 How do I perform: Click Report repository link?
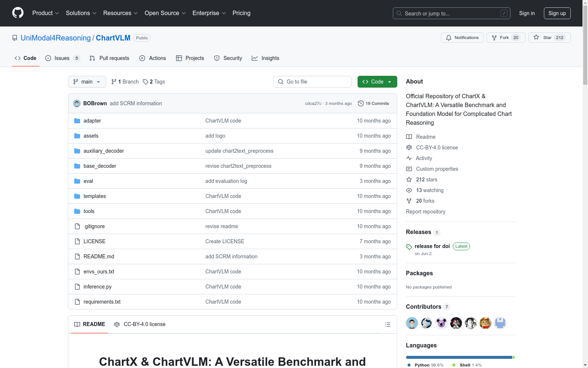[426, 212]
